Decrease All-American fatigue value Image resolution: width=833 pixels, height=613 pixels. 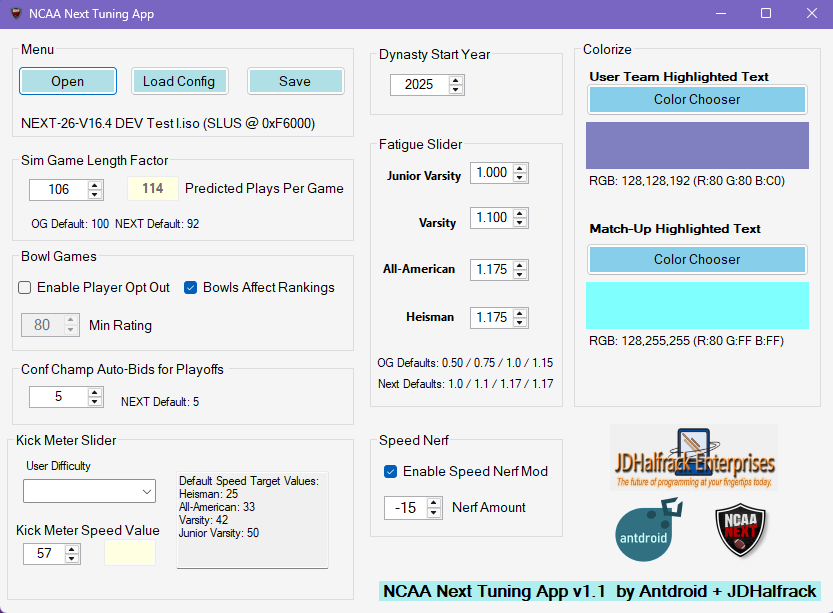pyautogui.click(x=520, y=274)
